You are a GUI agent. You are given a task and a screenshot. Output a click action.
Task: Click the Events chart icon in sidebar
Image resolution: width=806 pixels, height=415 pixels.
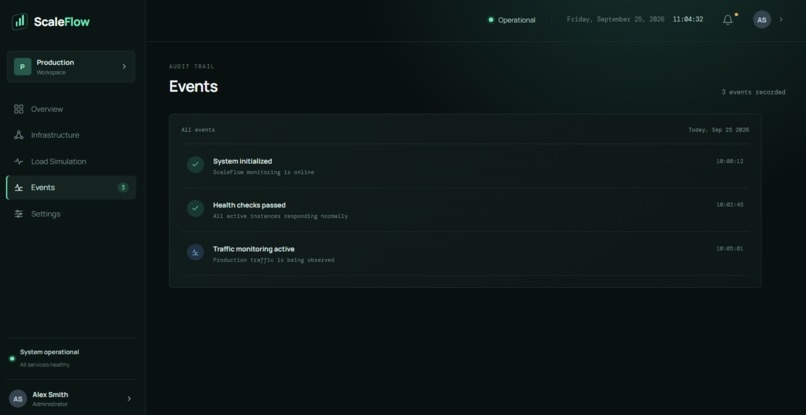[x=19, y=188]
